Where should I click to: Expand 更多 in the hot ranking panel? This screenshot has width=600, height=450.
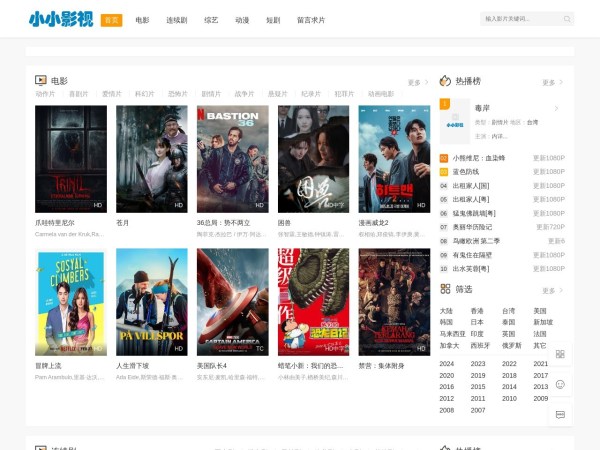(552, 82)
